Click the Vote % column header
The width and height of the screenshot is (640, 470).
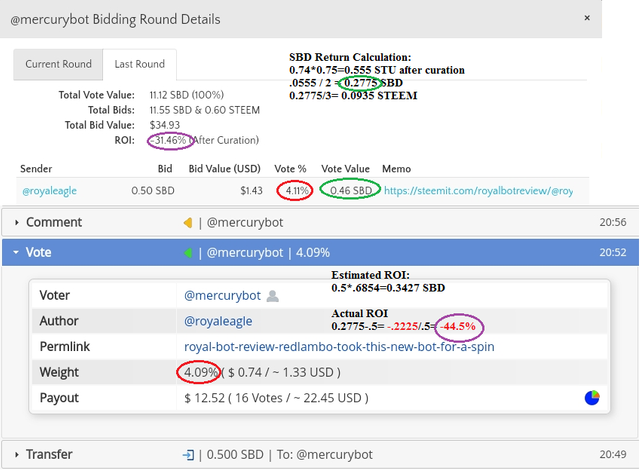point(290,169)
